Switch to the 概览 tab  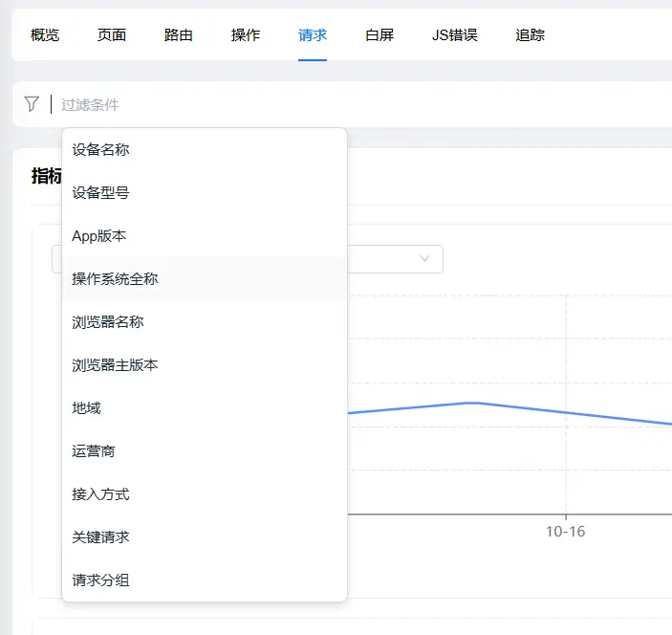(45, 35)
